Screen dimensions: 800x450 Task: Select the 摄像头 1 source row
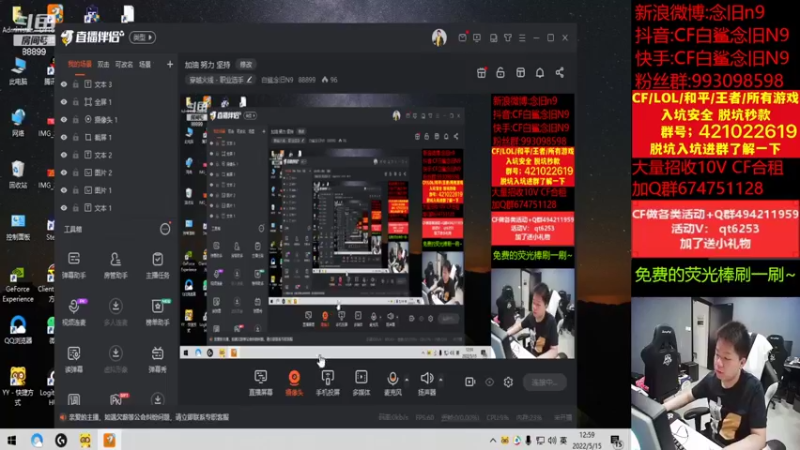(x=116, y=119)
